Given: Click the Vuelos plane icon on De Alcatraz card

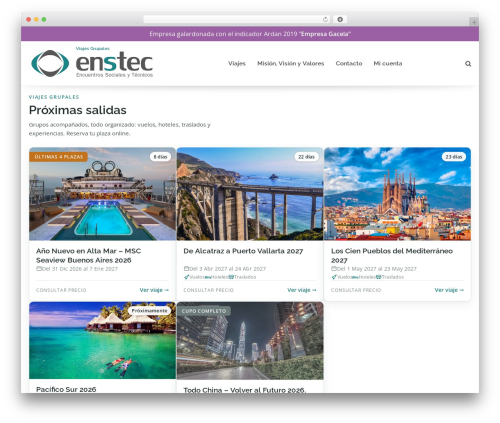Looking at the screenshot, I should tap(186, 277).
